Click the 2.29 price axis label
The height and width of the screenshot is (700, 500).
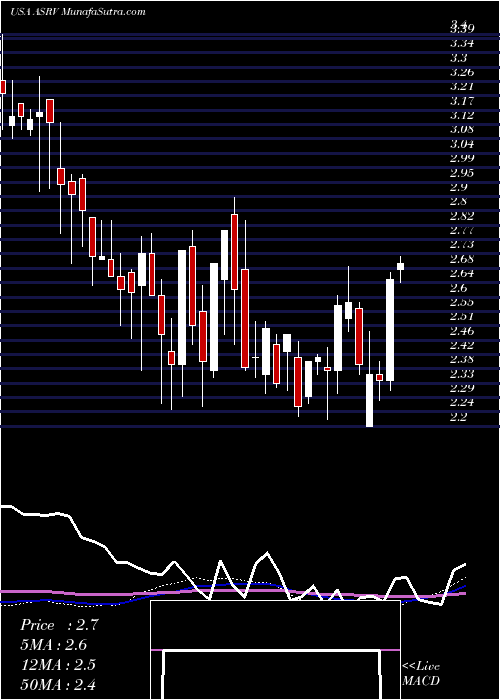462,388
